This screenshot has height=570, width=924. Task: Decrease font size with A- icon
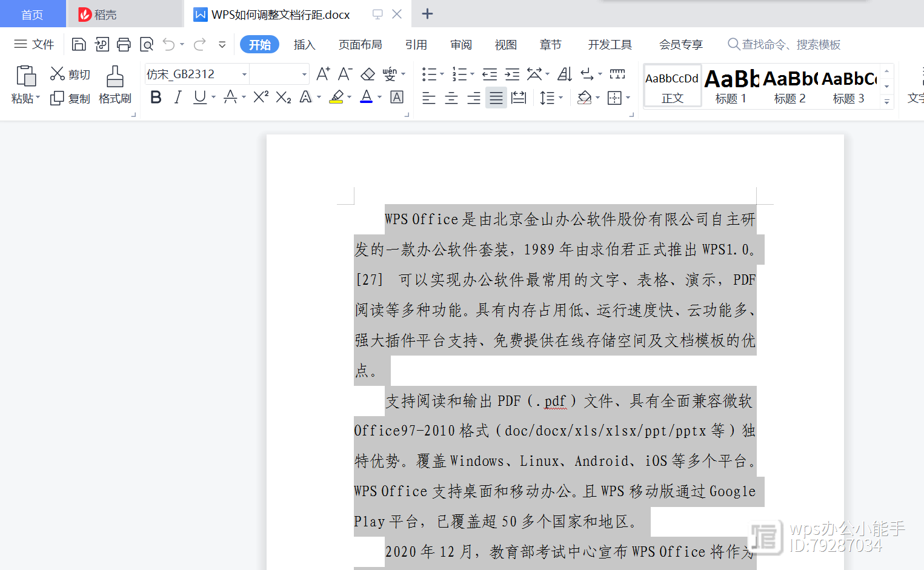pos(345,74)
